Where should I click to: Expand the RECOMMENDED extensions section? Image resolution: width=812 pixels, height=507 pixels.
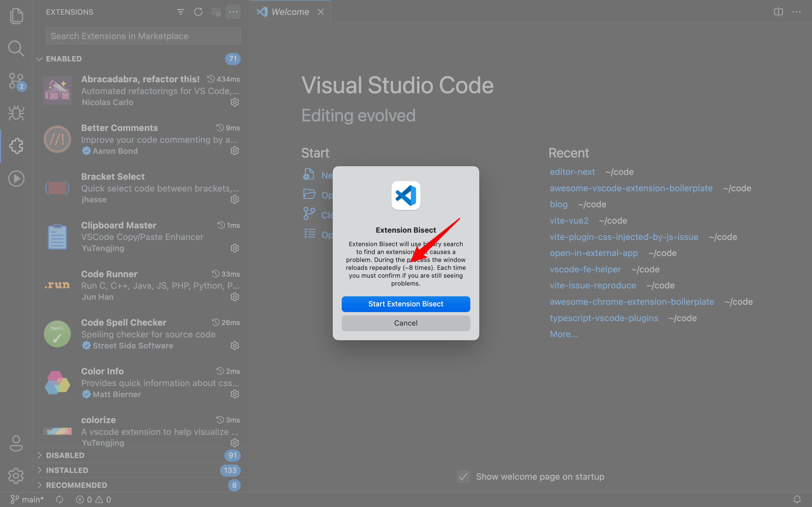pyautogui.click(x=76, y=485)
